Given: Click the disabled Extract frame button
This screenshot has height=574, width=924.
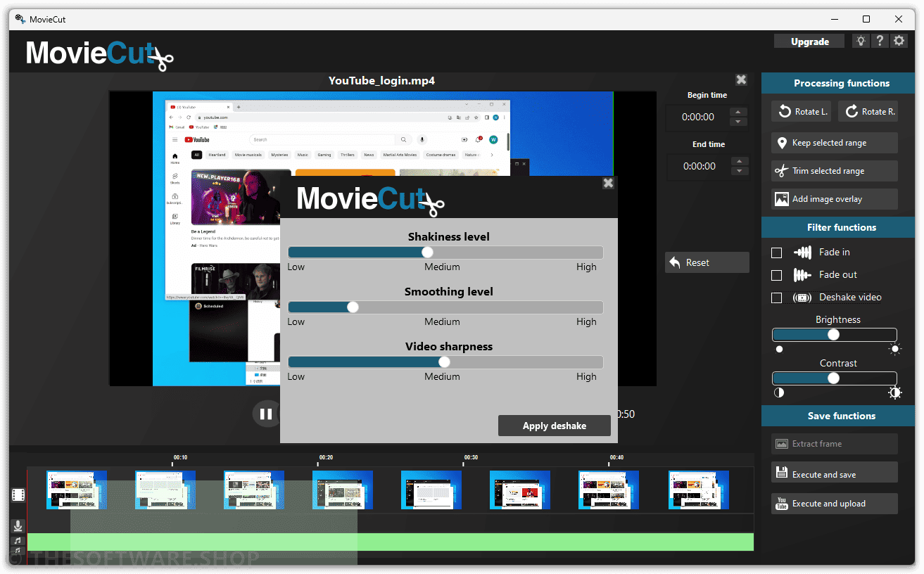Looking at the screenshot, I should 835,444.
